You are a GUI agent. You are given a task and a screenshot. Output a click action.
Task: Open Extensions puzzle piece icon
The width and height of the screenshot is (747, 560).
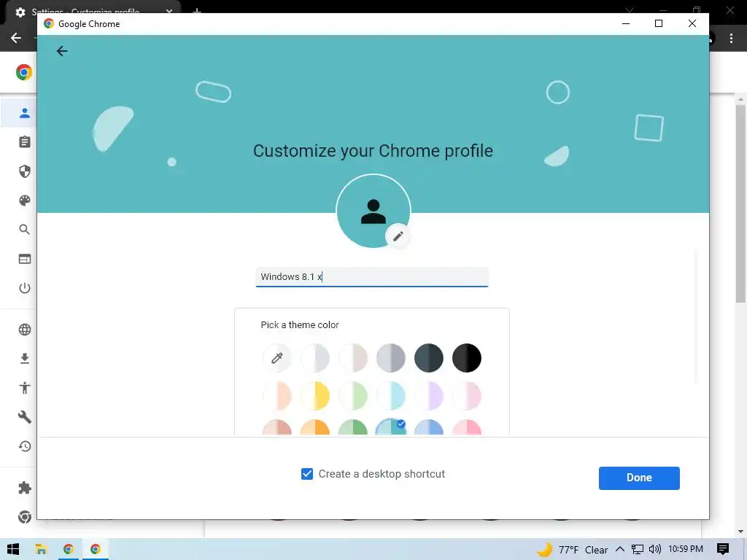pos(25,488)
